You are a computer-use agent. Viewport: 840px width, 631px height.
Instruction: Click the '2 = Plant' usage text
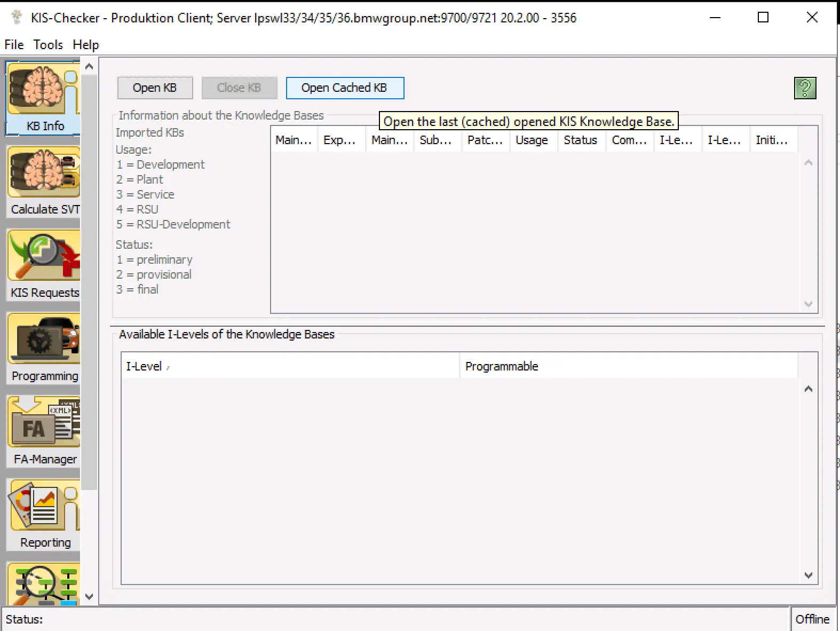coord(139,179)
